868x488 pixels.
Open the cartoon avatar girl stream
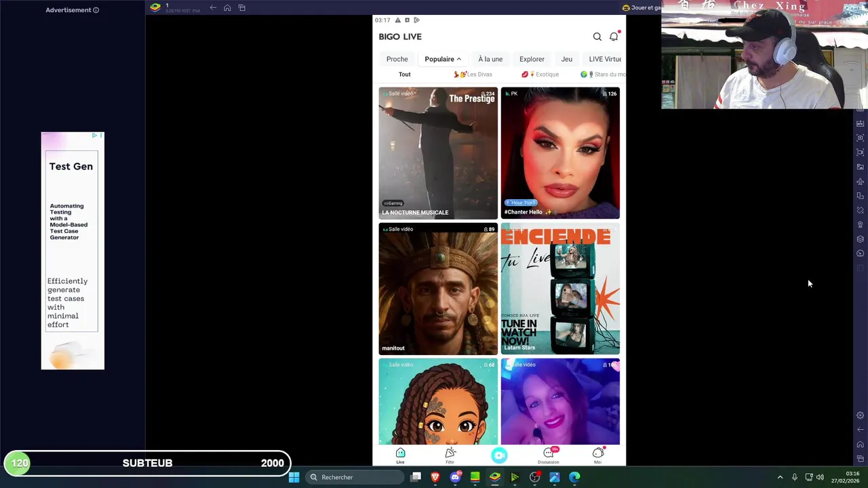(438, 402)
